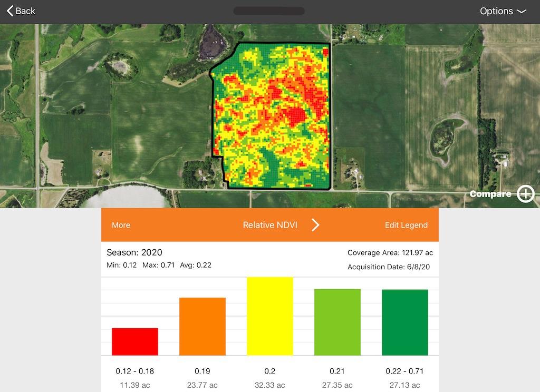Tap the gray pill handle at top
Image resolution: width=540 pixels, height=392 pixels.
(x=269, y=11)
